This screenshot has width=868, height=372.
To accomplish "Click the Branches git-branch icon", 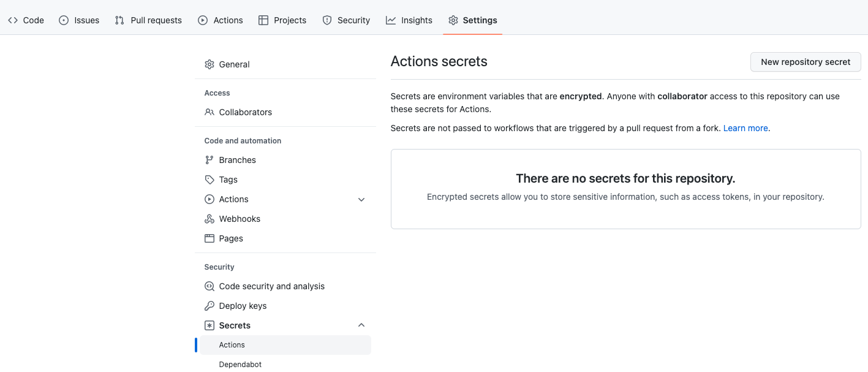I will click(209, 160).
